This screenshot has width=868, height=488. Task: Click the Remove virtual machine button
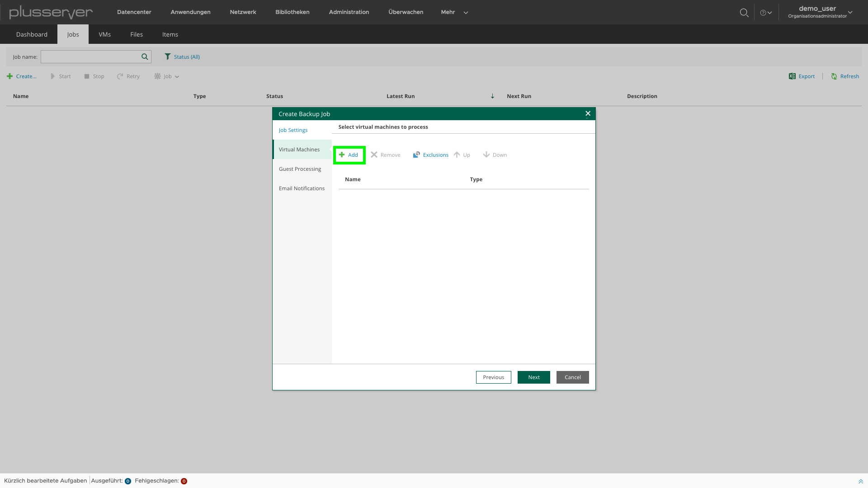click(x=386, y=155)
